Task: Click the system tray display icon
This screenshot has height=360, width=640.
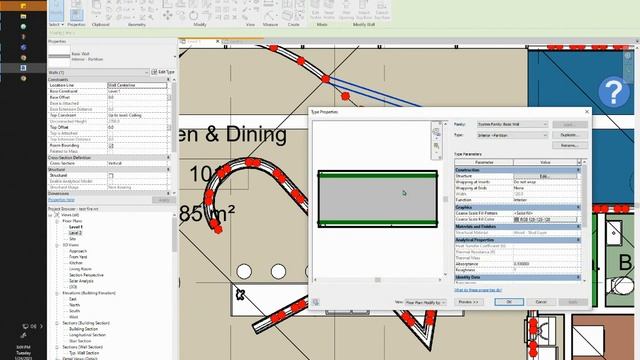Action: [25, 326]
